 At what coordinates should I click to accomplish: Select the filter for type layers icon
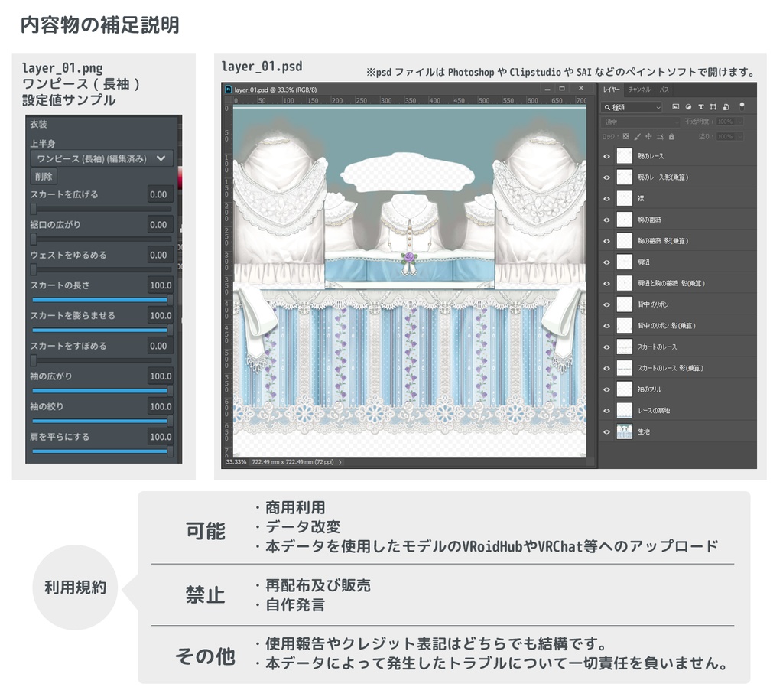(x=701, y=107)
